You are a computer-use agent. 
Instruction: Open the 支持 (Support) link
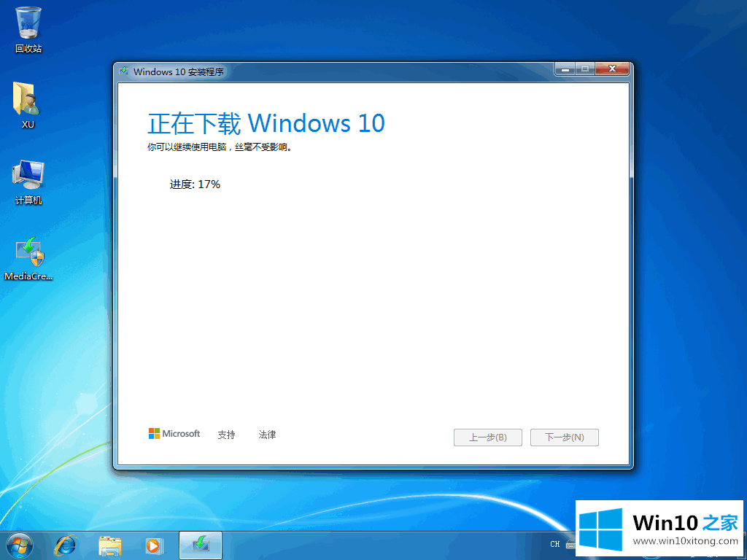point(226,435)
